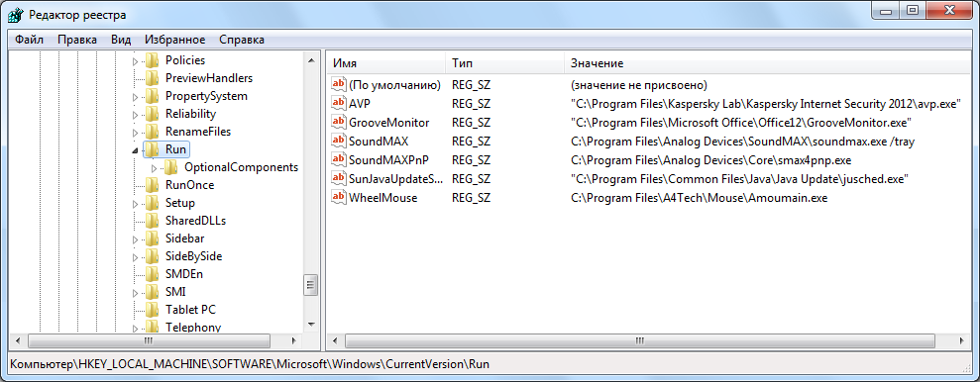
Task: Click the SMI folder icon
Action: pyautogui.click(x=152, y=292)
